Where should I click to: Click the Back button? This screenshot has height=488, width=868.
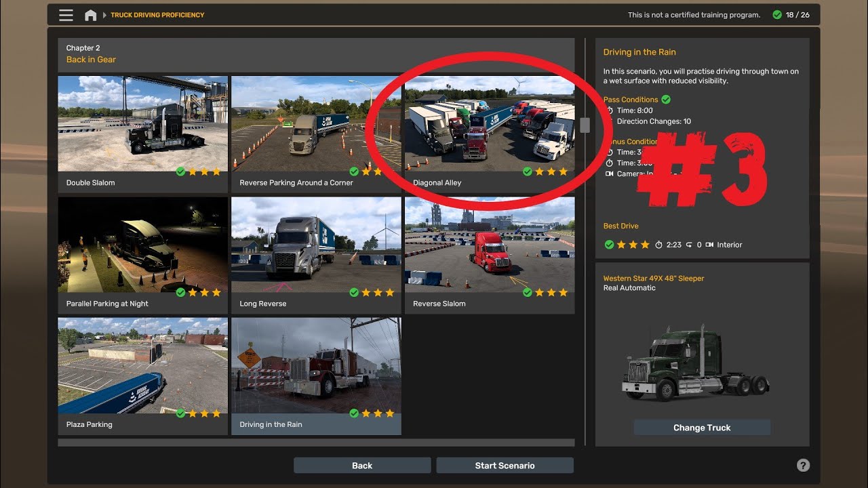click(362, 465)
